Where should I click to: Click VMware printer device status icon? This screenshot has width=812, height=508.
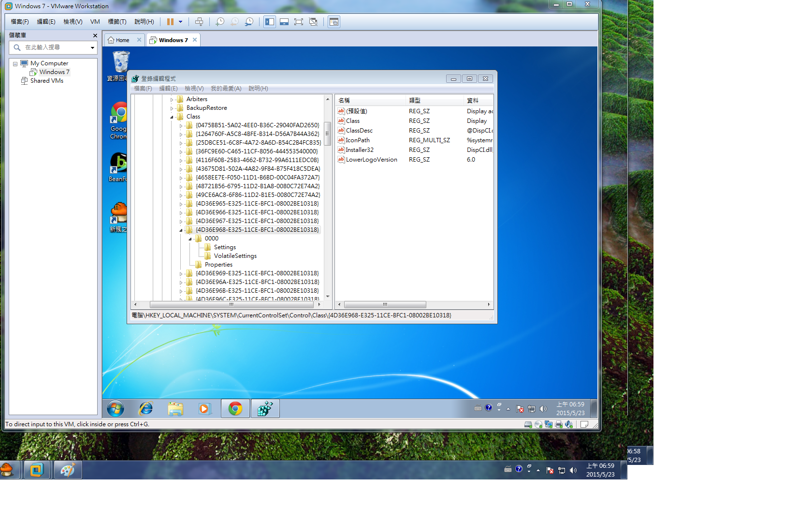click(x=559, y=424)
